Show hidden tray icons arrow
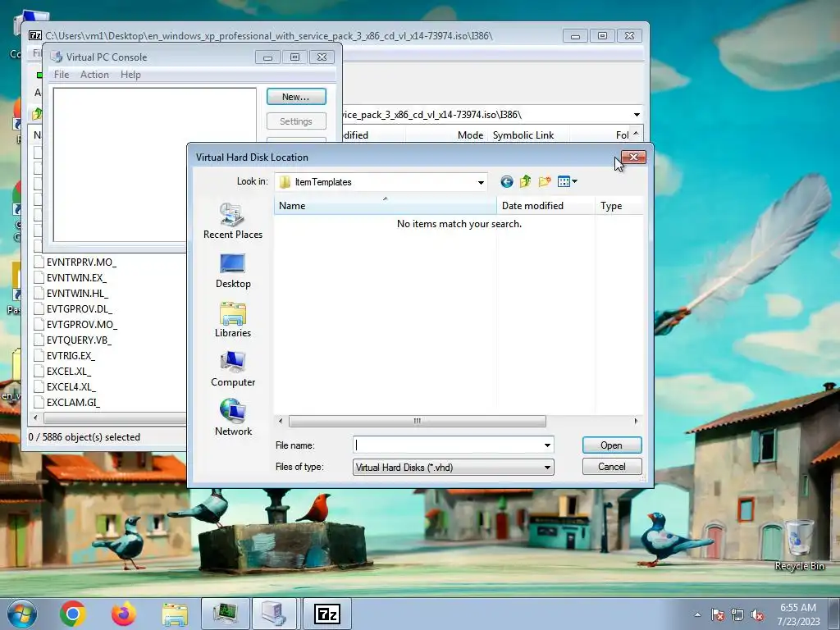The image size is (840, 630). [x=697, y=614]
